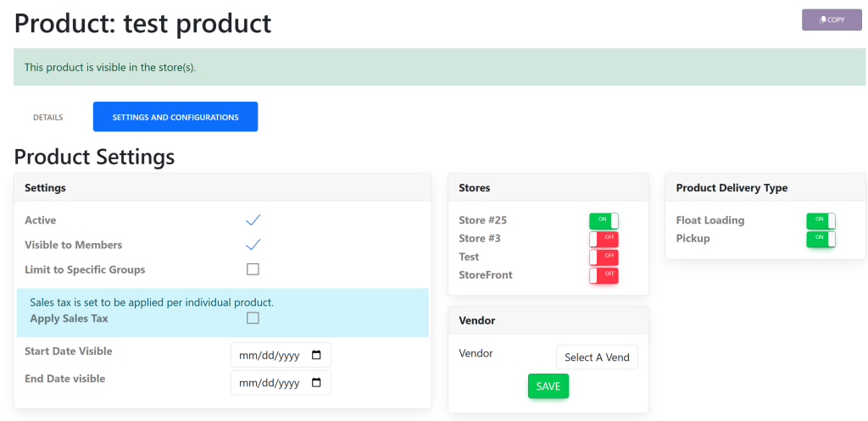This screenshot has width=868, height=421.
Task: Turn on the Store #3 toggle
Action: point(604,239)
